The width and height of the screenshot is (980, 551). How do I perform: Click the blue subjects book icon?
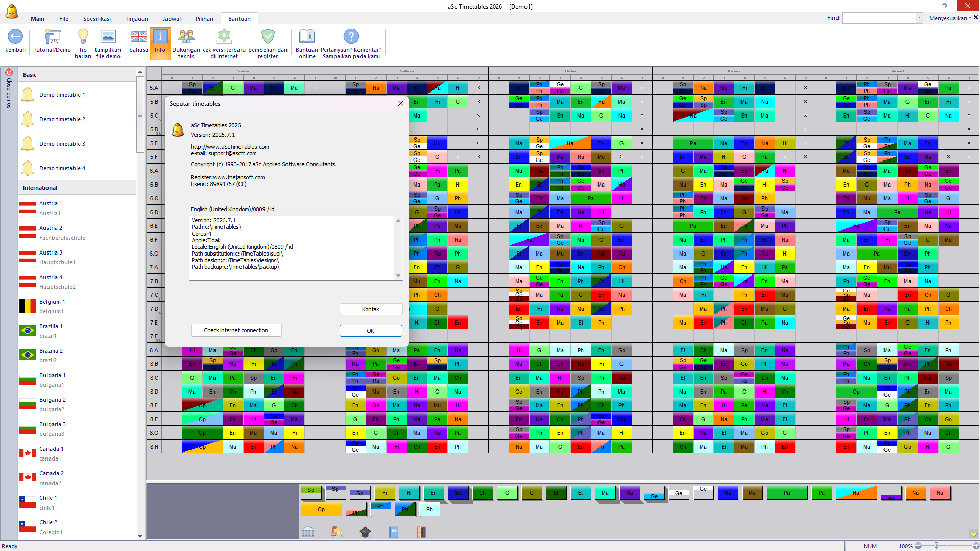[x=394, y=532]
